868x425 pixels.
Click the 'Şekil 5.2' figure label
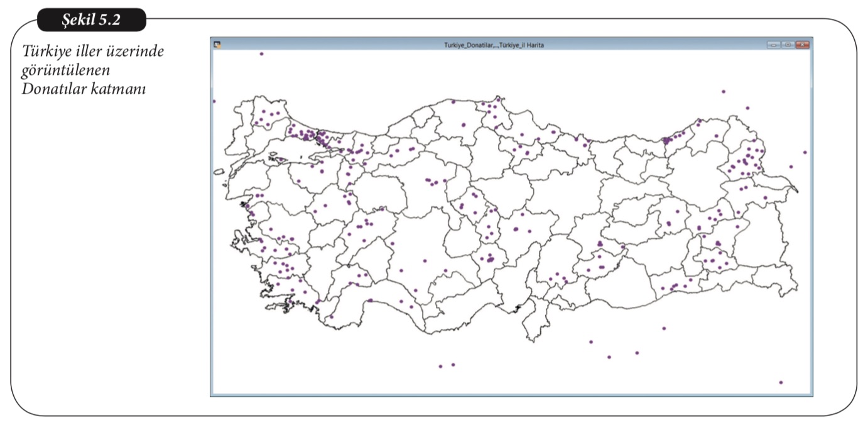92,21
